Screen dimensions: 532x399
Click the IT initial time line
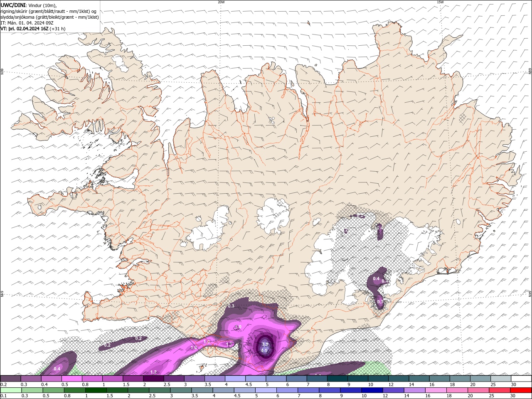pyautogui.click(x=27, y=23)
